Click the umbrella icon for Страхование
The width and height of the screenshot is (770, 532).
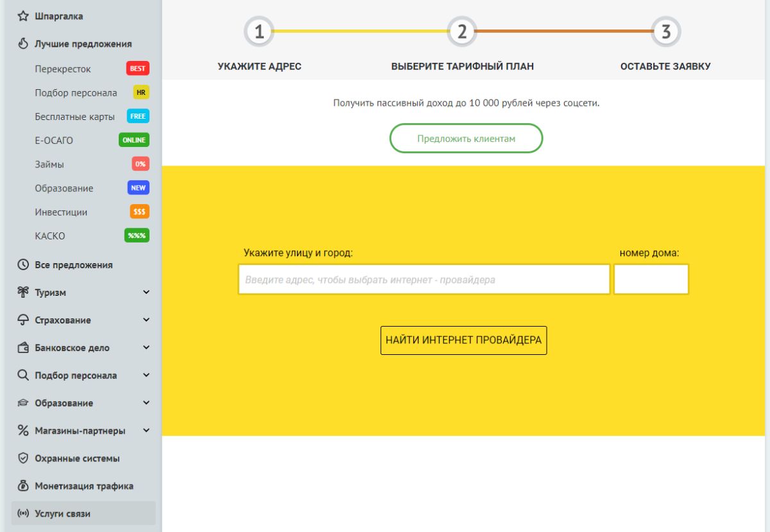pyautogui.click(x=23, y=320)
